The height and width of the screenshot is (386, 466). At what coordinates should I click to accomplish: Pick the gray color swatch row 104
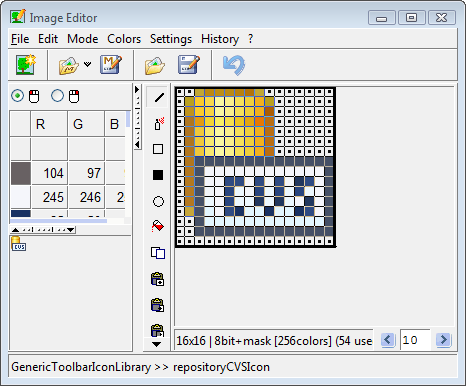pos(21,173)
